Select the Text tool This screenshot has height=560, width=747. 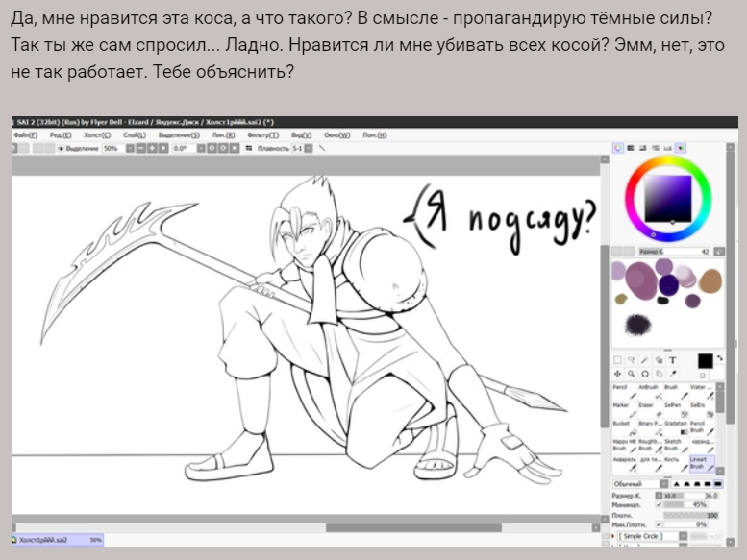(x=672, y=360)
